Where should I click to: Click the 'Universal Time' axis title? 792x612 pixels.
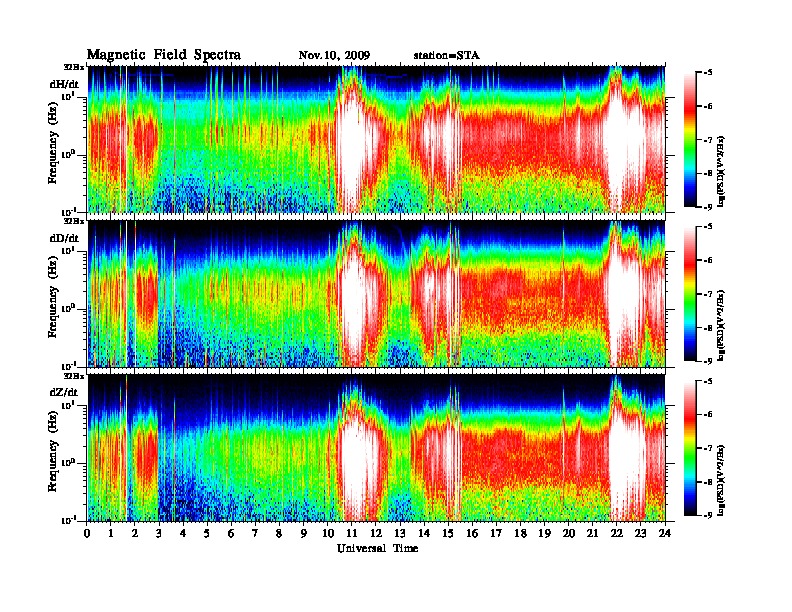377,548
